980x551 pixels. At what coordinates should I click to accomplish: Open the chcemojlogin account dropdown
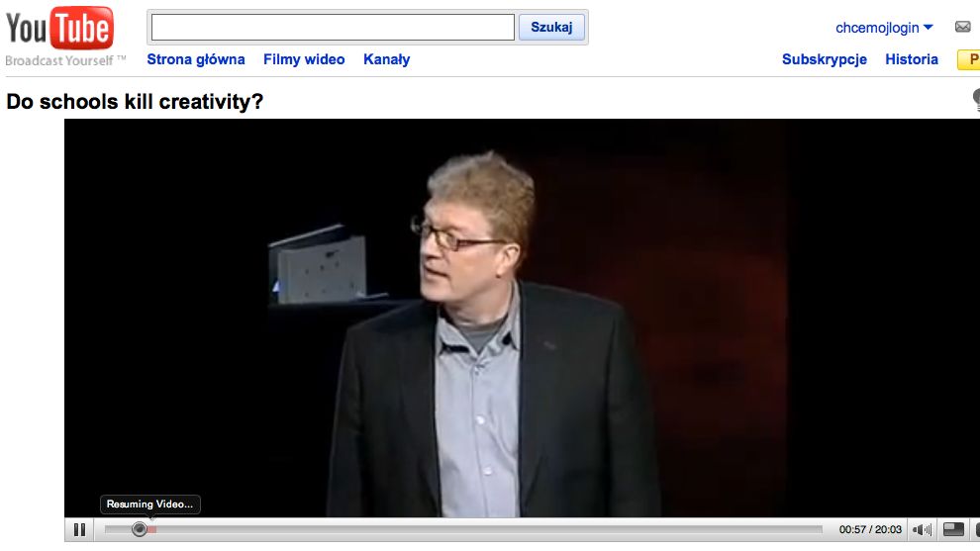(x=884, y=28)
